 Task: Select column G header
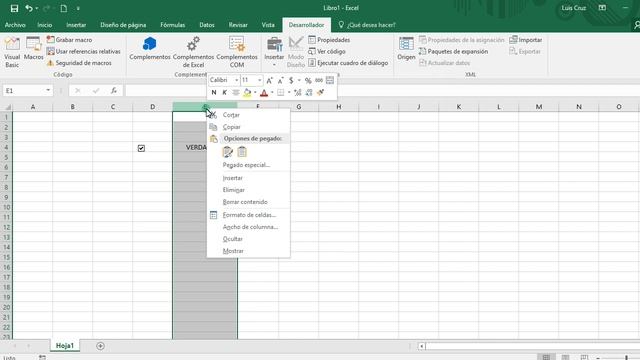[299, 107]
